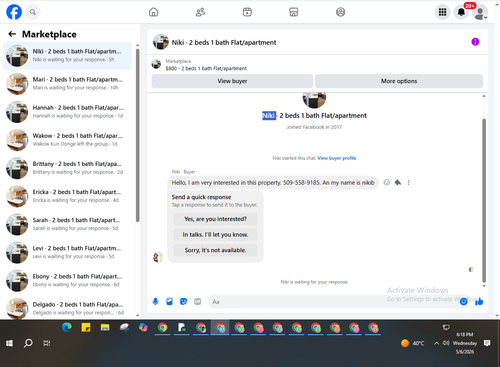The image size is (500, 367).
Task: Open the Reels video icon
Action: point(247,12)
